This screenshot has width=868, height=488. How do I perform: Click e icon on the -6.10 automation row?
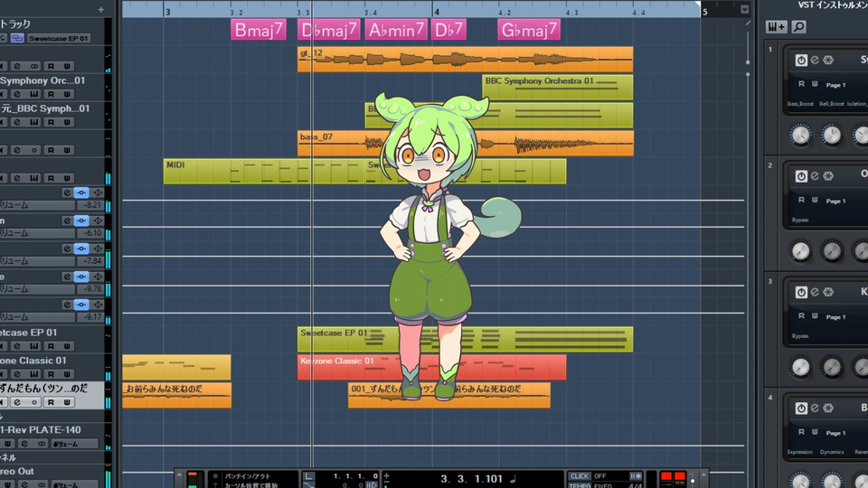(67, 221)
